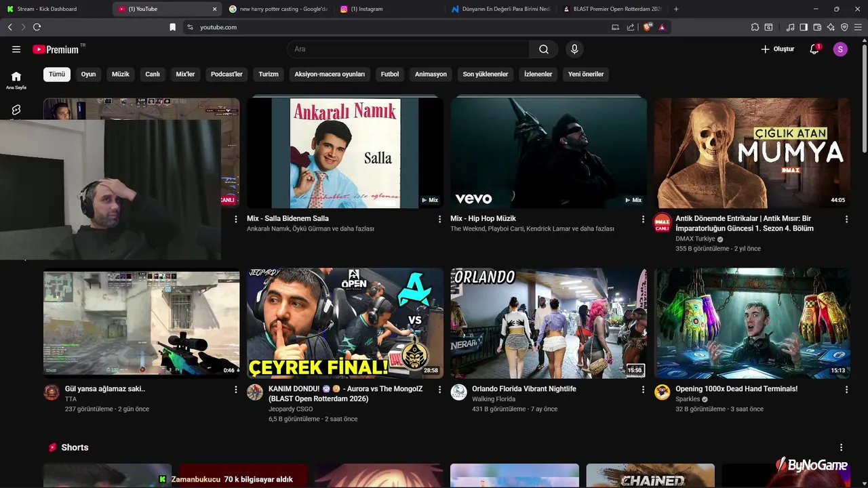The width and height of the screenshot is (868, 488).
Task: Open options menu for Antik Dönemde Entrikalar video
Action: [x=846, y=219]
